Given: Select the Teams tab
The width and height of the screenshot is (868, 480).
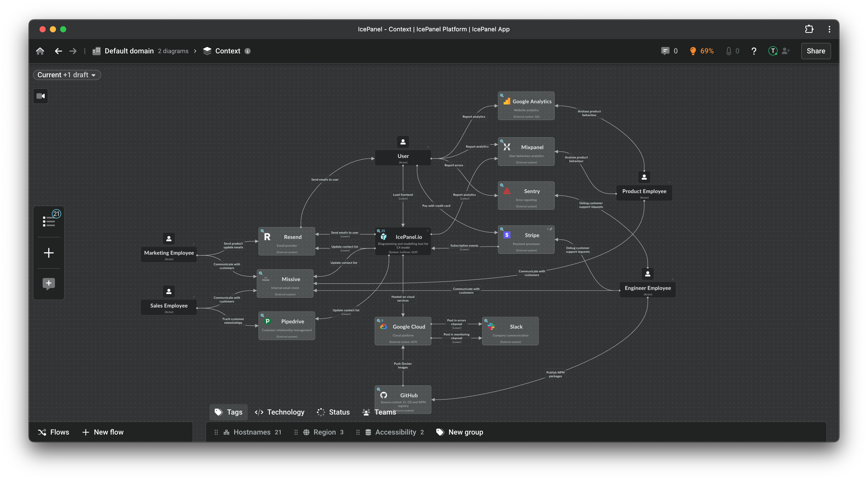Looking at the screenshot, I should click(x=379, y=412).
